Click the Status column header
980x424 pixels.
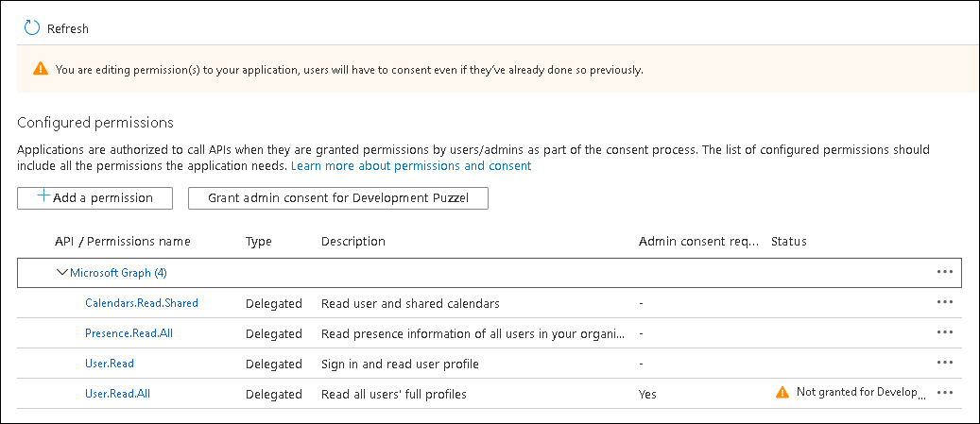[x=789, y=241]
